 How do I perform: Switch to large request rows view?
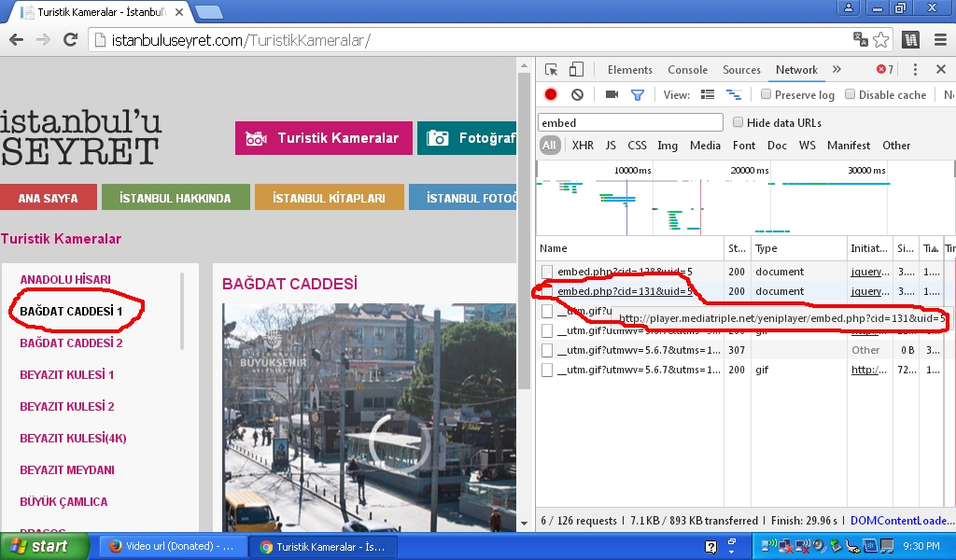coord(708,94)
